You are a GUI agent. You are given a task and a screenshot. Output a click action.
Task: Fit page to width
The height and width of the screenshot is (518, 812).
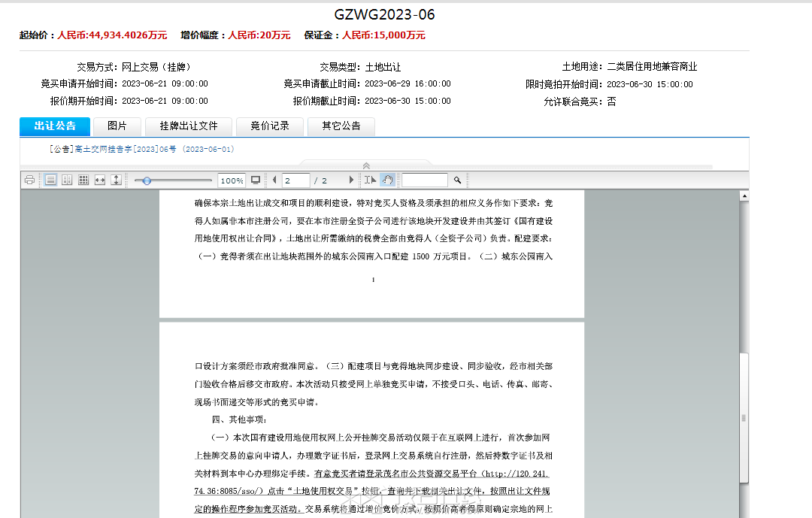[100, 180]
